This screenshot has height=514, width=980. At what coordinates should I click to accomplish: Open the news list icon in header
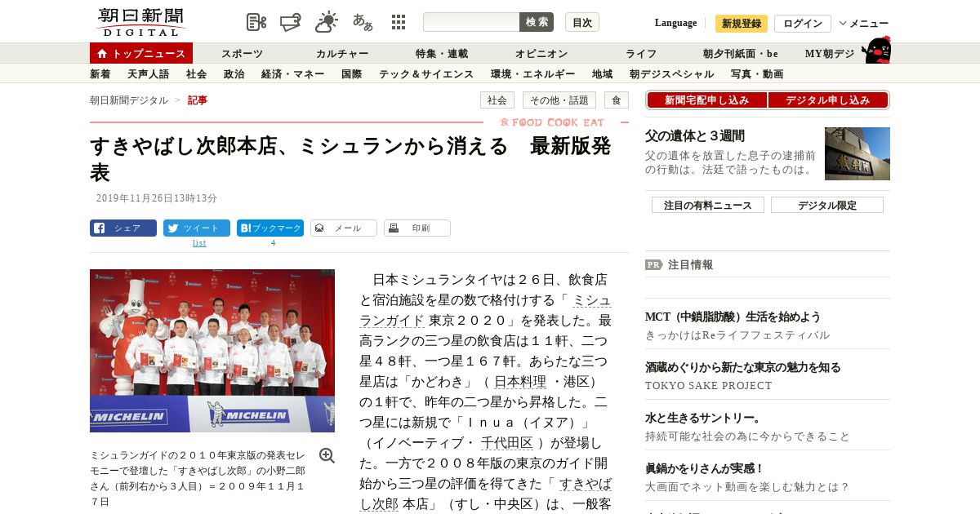point(256,22)
